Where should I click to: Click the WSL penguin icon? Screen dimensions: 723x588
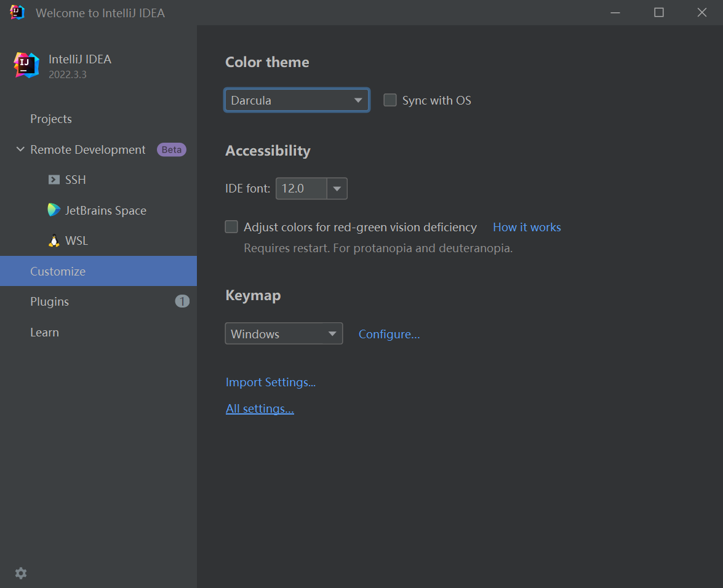54,240
